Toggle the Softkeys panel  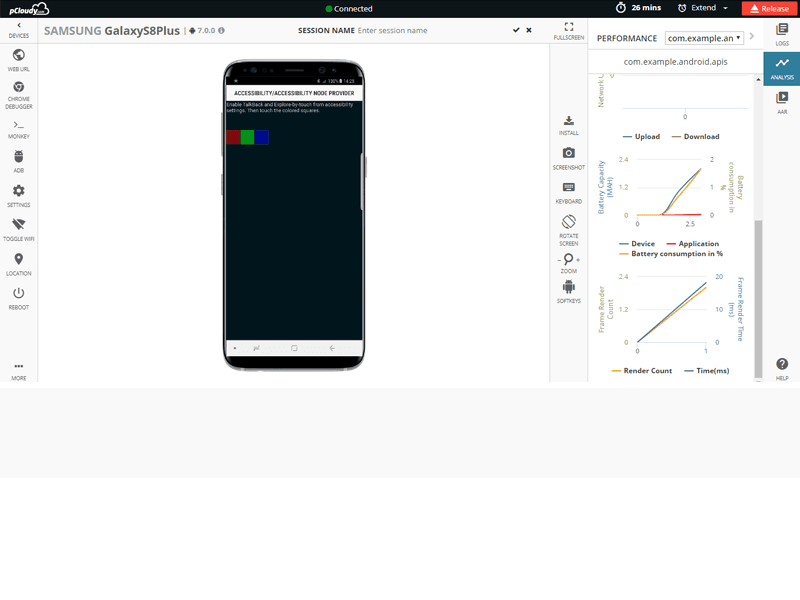point(568,292)
